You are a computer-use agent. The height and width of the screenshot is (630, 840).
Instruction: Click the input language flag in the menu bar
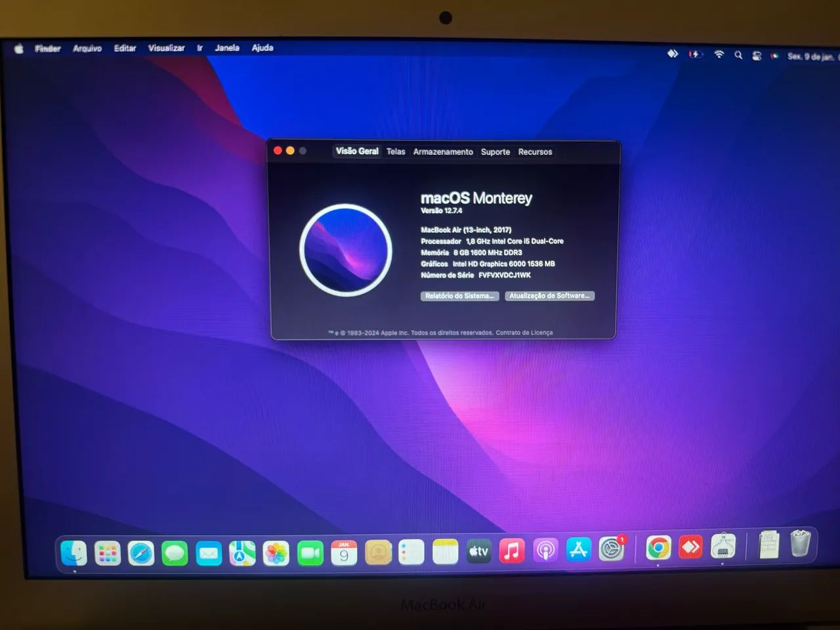pyautogui.click(x=775, y=56)
